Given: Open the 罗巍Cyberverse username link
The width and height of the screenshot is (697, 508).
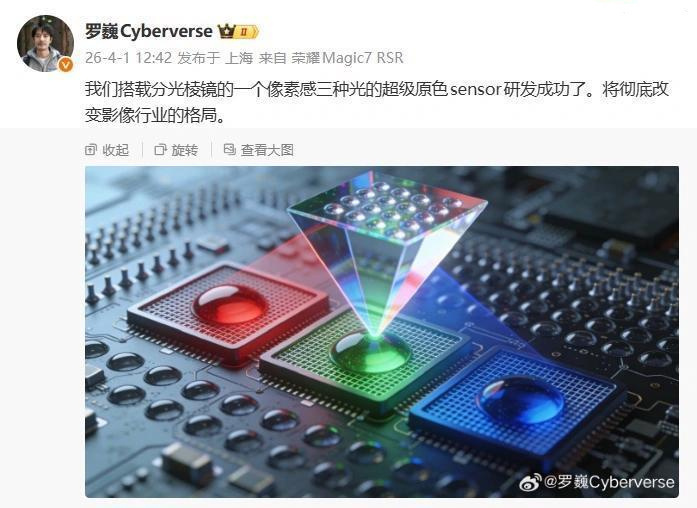Looking at the screenshot, I should click(148, 32).
